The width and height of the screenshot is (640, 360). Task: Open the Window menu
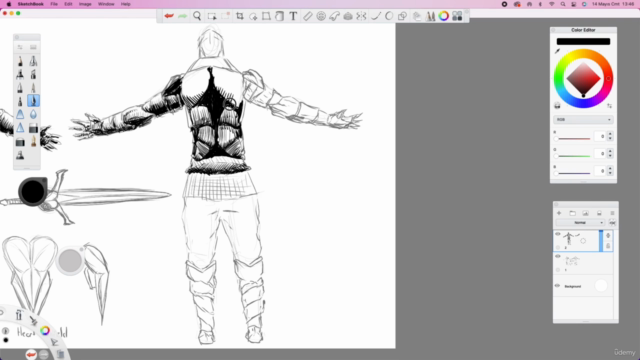coord(106,4)
